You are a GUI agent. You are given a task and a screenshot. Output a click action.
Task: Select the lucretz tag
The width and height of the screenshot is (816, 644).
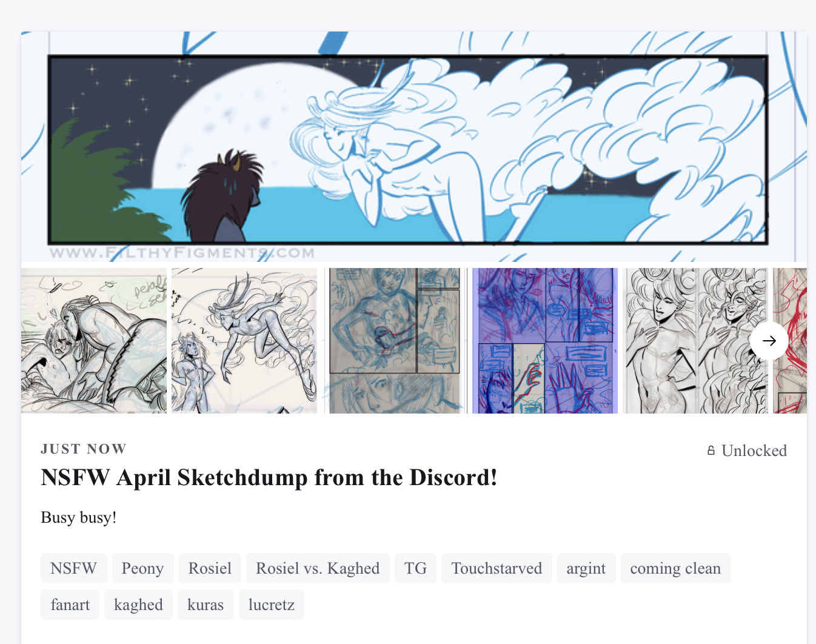tap(272, 605)
